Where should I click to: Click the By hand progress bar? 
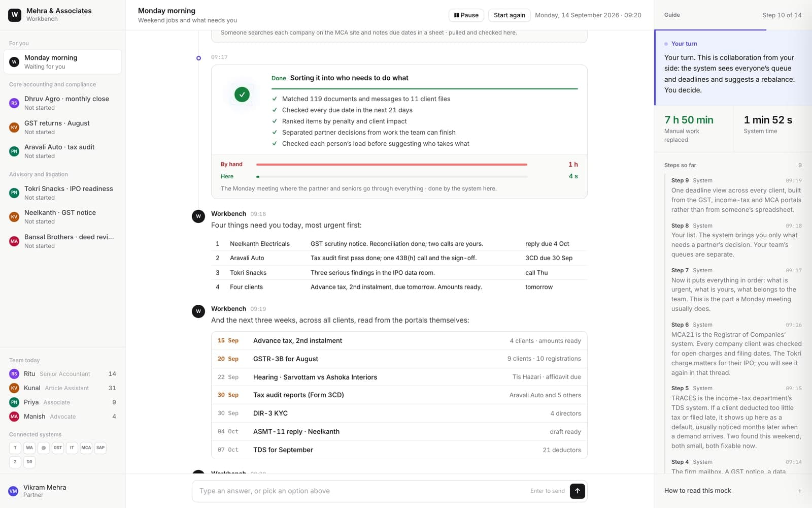coord(392,165)
